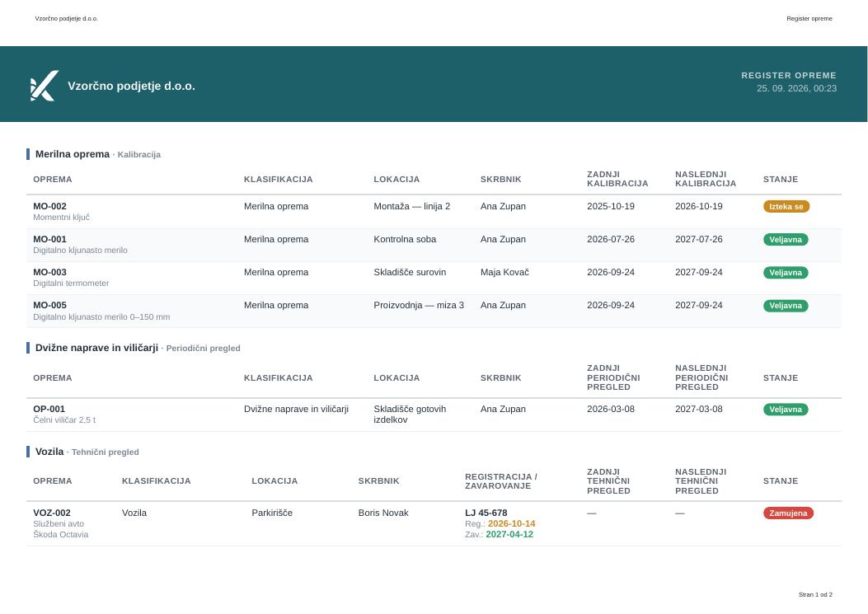Click the "Merilna oprema" section heading

tap(73, 154)
